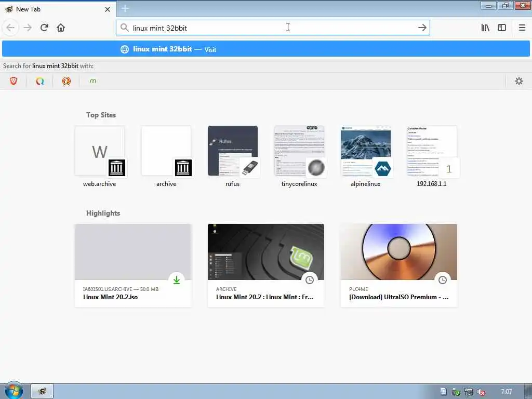Search with the second one-off search engine icon
Viewport: 532px width, 399px height.
(40, 81)
